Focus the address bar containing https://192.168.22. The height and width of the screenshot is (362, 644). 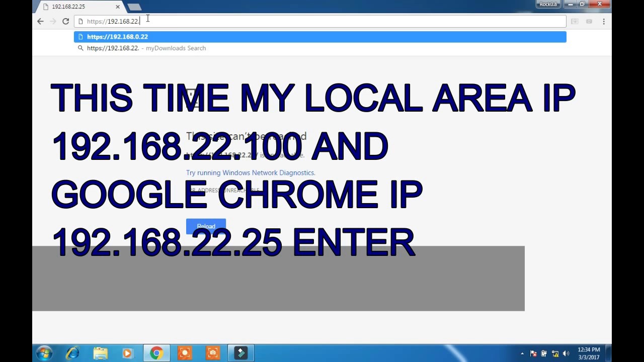click(x=320, y=21)
